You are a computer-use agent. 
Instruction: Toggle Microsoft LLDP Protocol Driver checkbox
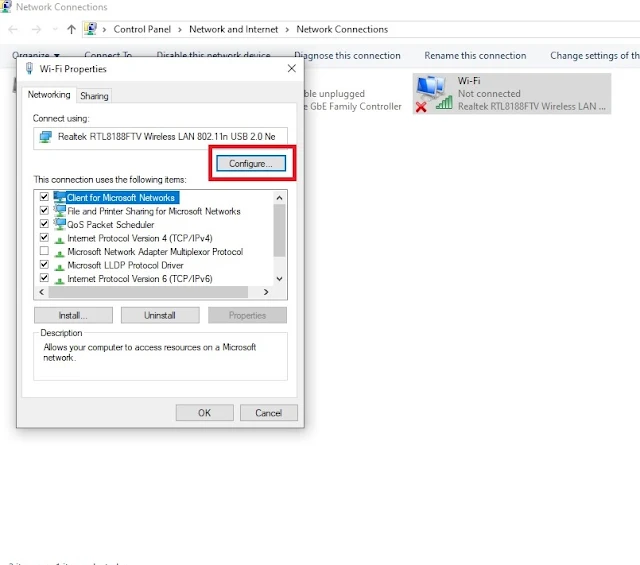coord(44,265)
